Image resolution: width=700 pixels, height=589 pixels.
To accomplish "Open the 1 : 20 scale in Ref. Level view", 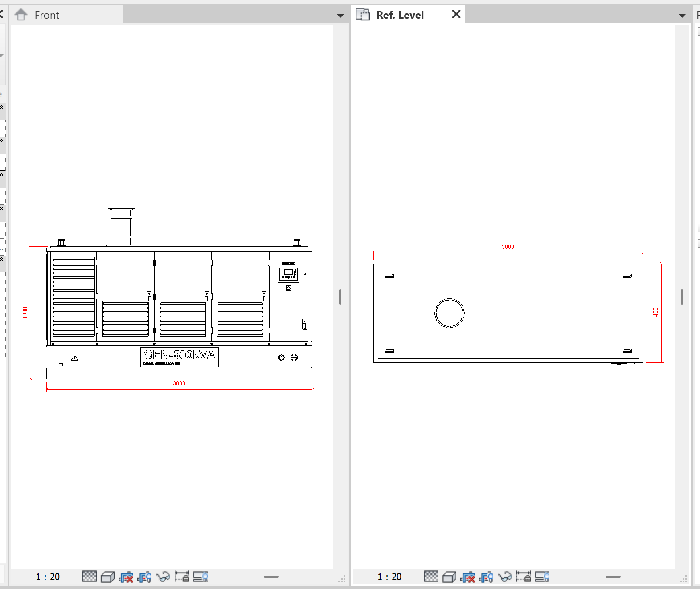I will coord(389,577).
